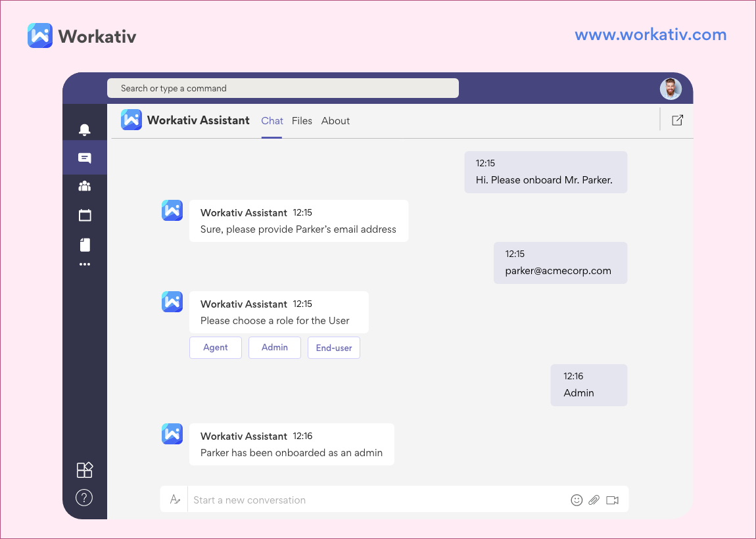Click the bot avatar beside 'Please choose a role' message
The image size is (756, 539).
[172, 302]
